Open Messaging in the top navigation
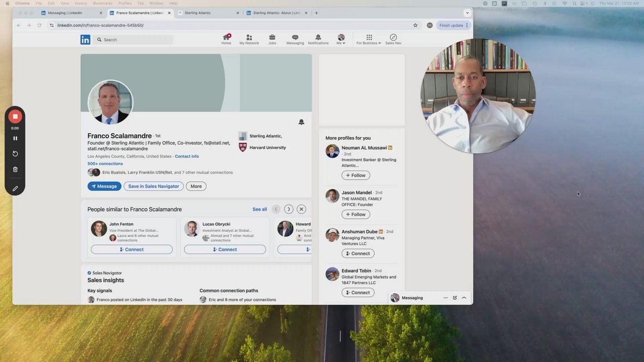Image resolution: width=644 pixels, height=362 pixels. tap(295, 39)
